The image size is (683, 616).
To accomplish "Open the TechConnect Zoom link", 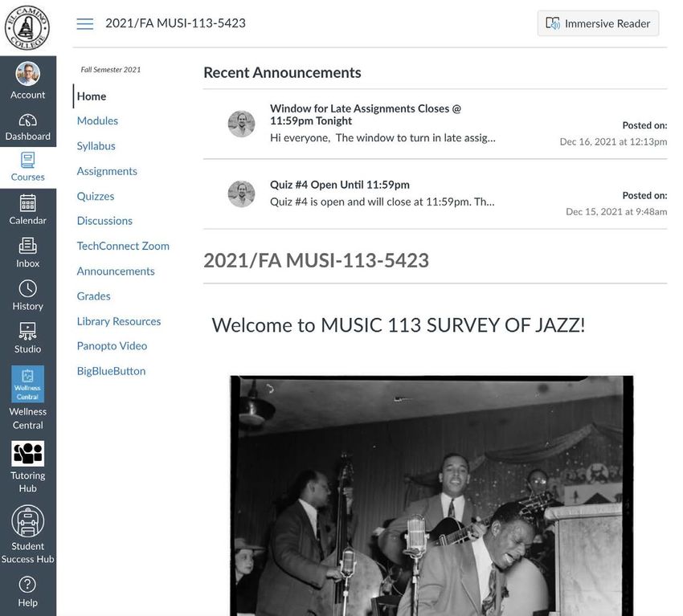I will (x=123, y=246).
